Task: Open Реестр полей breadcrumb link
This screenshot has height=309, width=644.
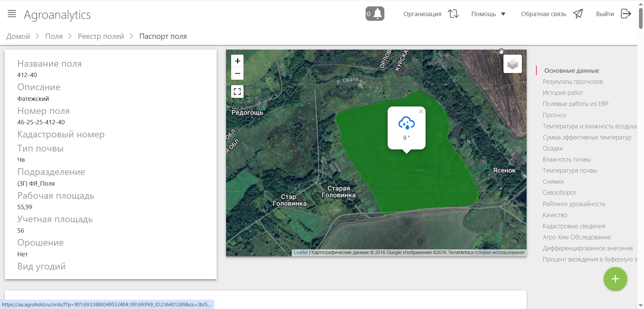Action: coord(101,36)
